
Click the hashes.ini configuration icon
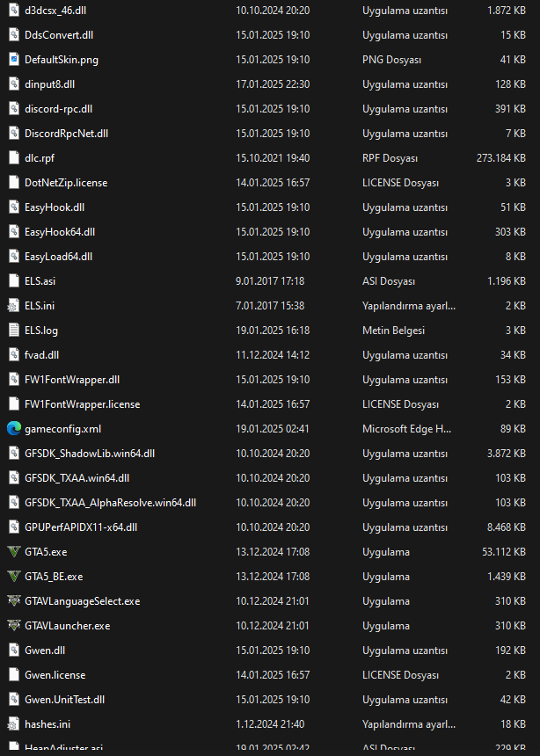13,724
